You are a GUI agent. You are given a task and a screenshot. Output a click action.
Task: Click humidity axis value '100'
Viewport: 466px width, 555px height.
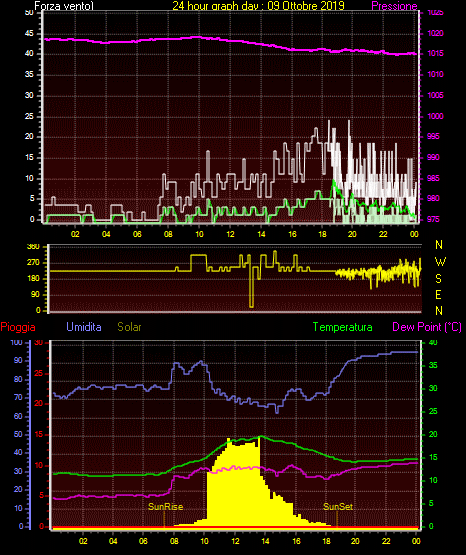pos(17,342)
